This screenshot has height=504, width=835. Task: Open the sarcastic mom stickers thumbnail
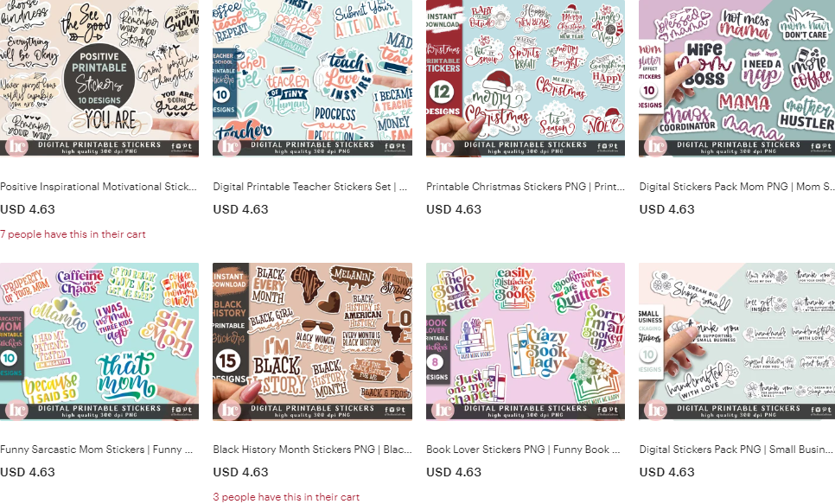point(99,341)
